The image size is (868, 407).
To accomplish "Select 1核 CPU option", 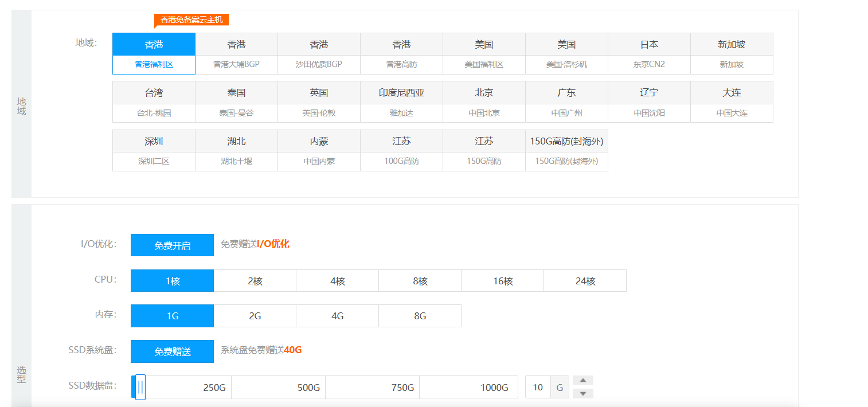I will pyautogui.click(x=172, y=281).
